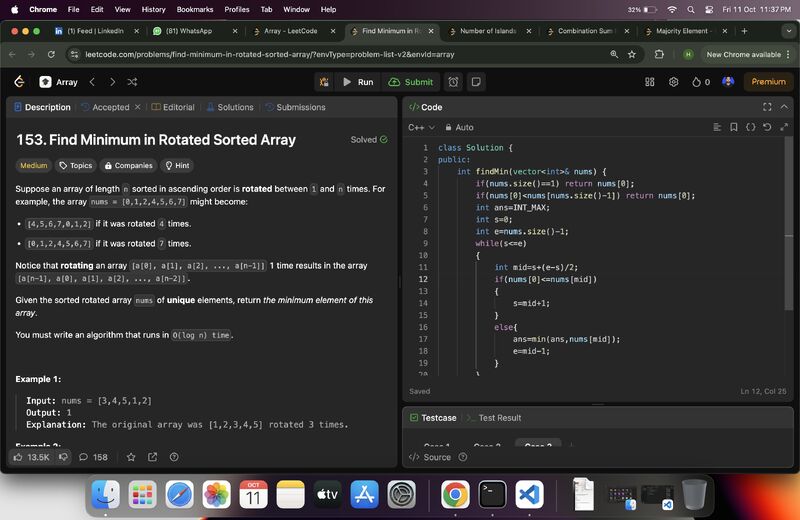
Task: Close the Accepted tab
Action: (137, 107)
